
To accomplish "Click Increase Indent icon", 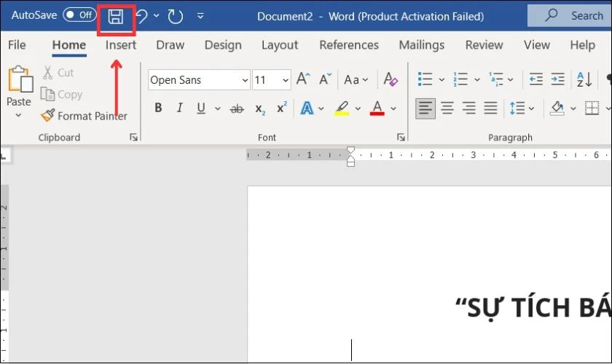I will [557, 79].
